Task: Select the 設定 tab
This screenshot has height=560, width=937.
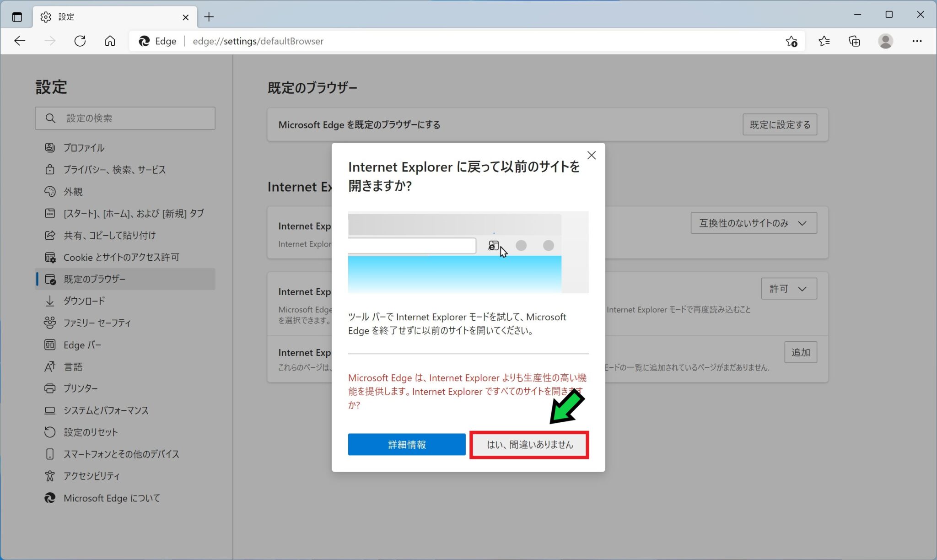Action: (67, 16)
